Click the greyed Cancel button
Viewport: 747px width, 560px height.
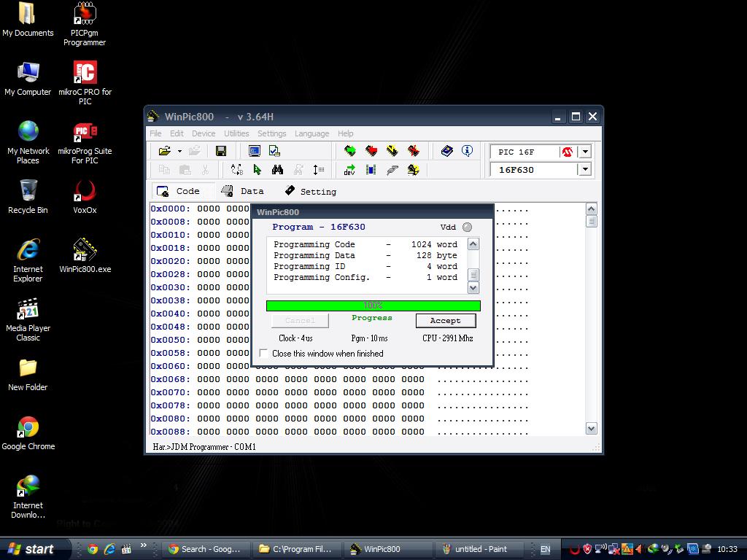[x=300, y=321]
